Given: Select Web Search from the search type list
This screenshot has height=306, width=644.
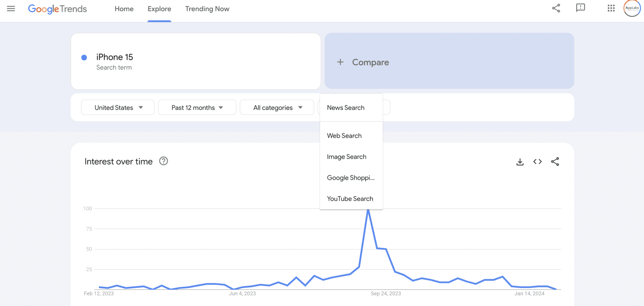Looking at the screenshot, I should [x=344, y=135].
